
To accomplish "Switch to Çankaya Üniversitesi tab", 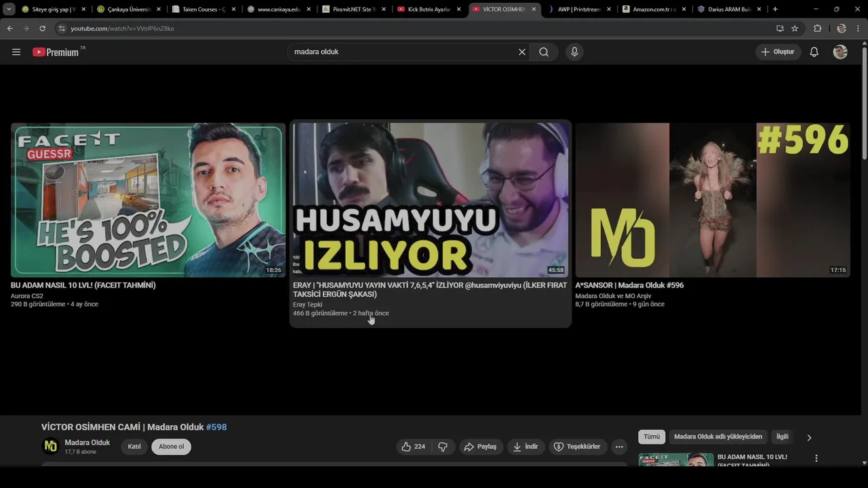I will [x=128, y=9].
